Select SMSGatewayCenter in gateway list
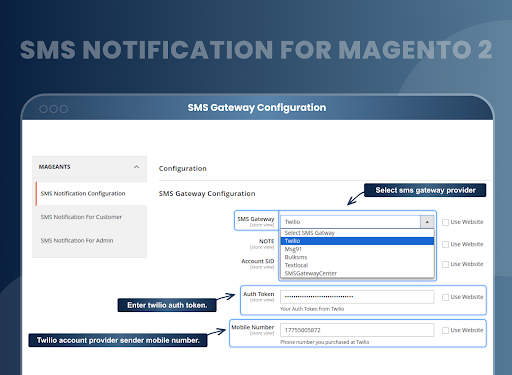Image resolution: width=512 pixels, height=375 pixels. pos(357,273)
